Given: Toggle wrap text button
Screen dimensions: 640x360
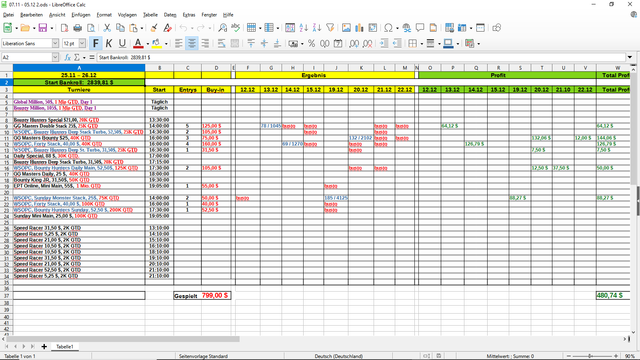Looking at the screenshot, I should tap(222, 43).
